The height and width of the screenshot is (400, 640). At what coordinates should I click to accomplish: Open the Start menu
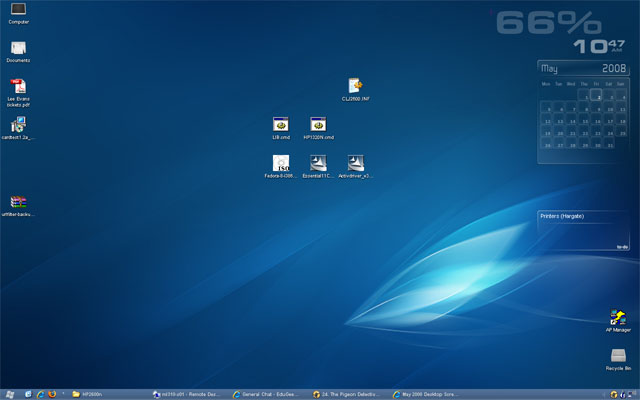click(x=9, y=394)
